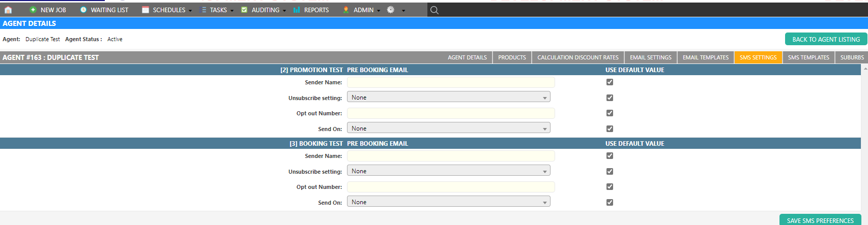868x225 pixels.
Task: Click the Auditing checkmark icon
Action: 244,10
